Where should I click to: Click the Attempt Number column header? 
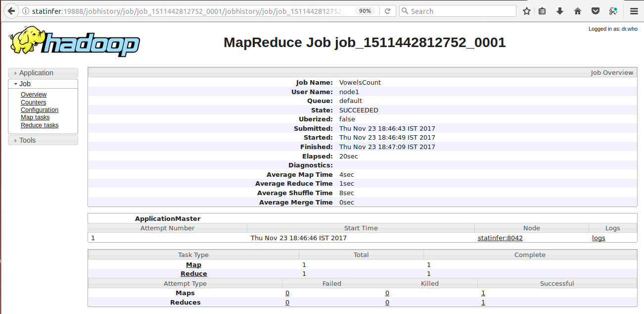167,228
